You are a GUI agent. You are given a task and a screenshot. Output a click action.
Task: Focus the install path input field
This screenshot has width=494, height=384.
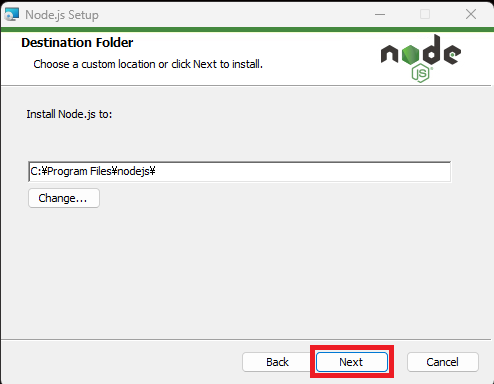[x=240, y=171]
